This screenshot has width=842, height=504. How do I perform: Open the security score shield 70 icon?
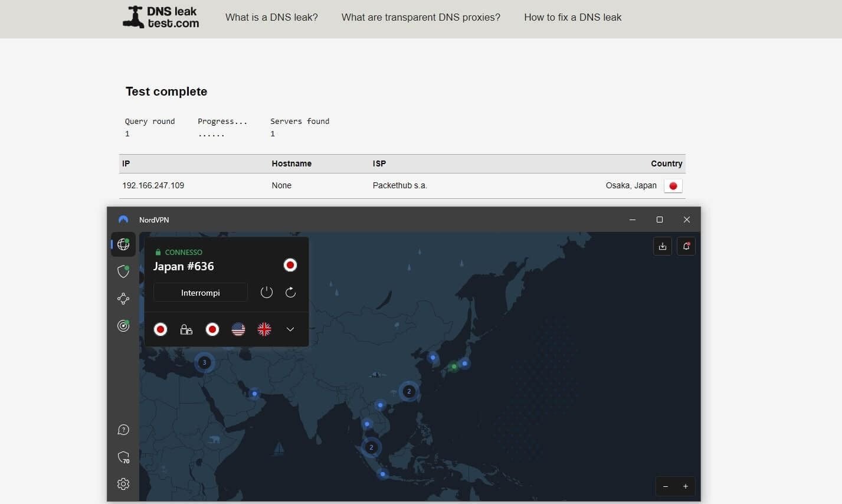coord(123,457)
